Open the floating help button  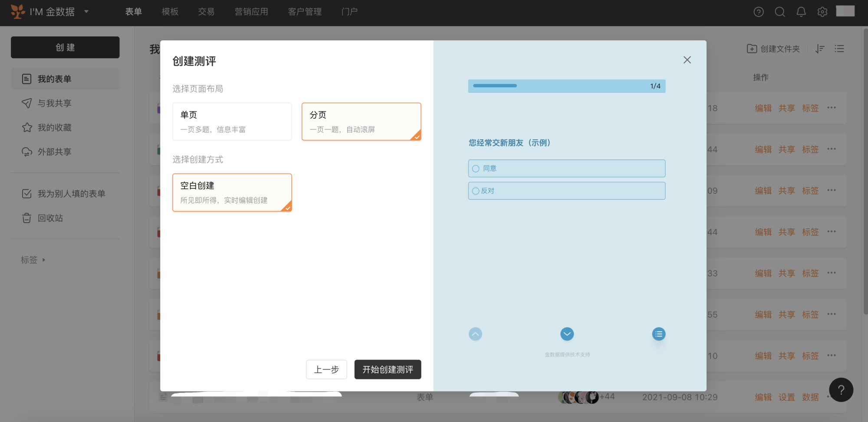pos(841,390)
